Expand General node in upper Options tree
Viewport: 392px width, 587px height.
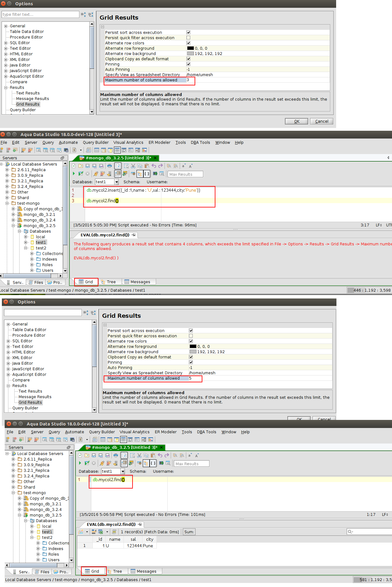[x=6, y=26]
